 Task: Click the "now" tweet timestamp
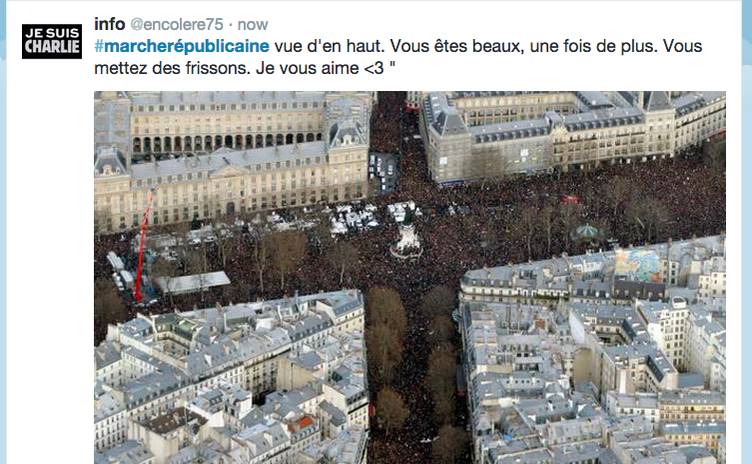click(253, 24)
